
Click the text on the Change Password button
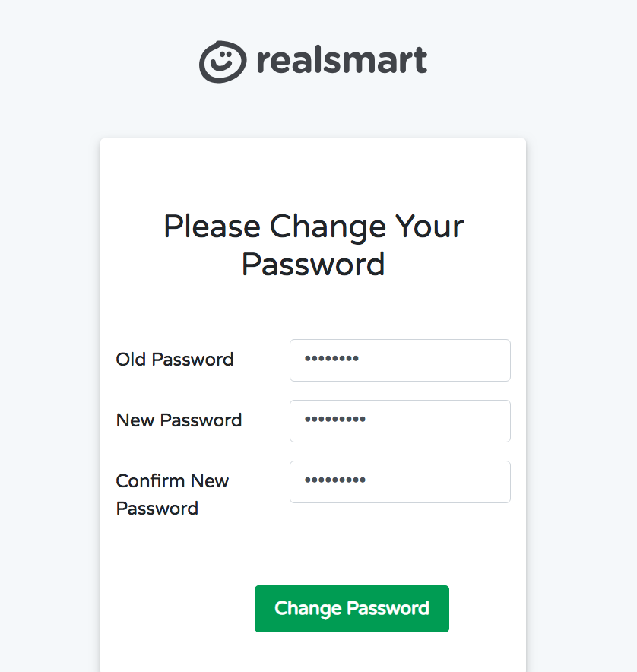point(352,608)
